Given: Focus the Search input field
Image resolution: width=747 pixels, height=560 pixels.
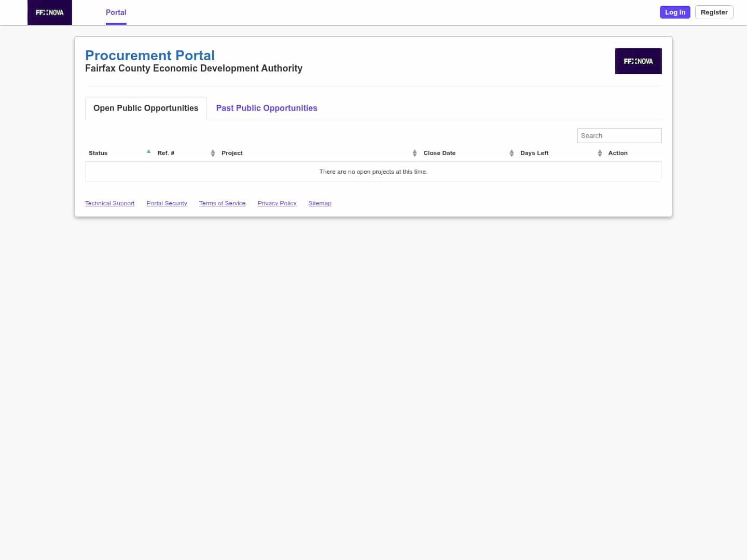Looking at the screenshot, I should point(619,135).
